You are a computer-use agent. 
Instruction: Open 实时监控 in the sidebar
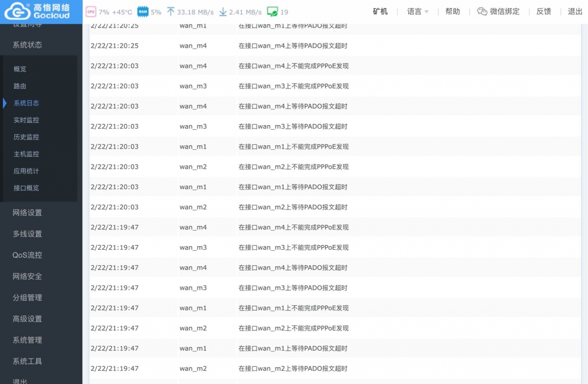click(x=26, y=120)
